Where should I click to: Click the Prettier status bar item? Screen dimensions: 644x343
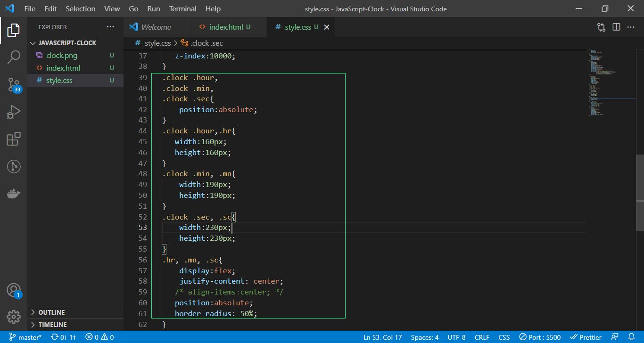[586, 337]
